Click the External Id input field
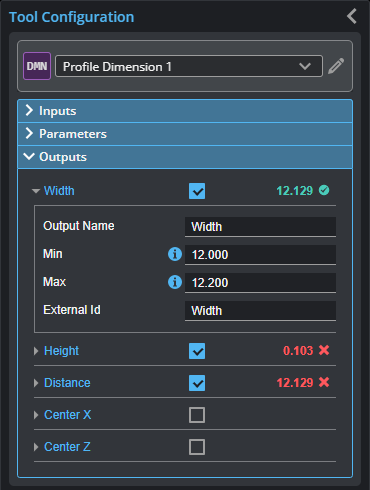This screenshot has width=370, height=490. tap(260, 311)
